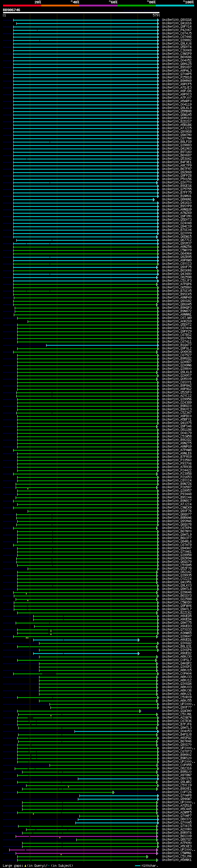This screenshot has height=868, width=197.
Task: Select hit UniRef100_Q9XF77
Action: click(x=177, y=708)
